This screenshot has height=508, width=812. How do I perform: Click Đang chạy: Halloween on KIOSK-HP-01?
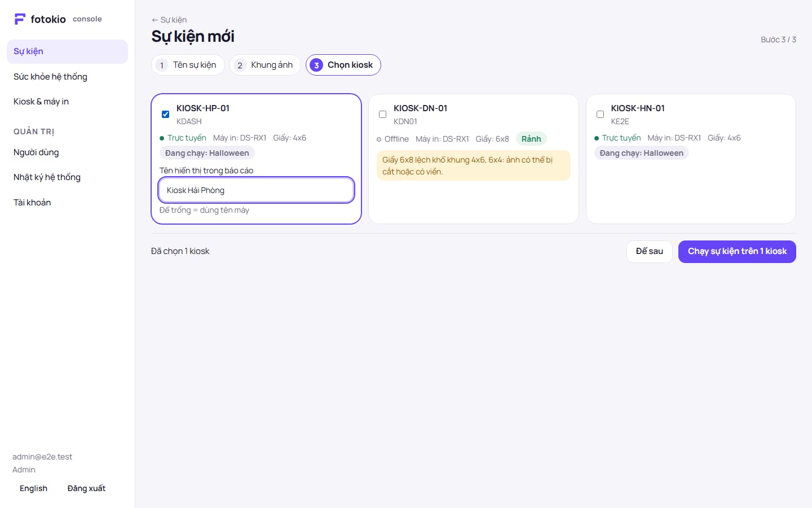point(207,153)
